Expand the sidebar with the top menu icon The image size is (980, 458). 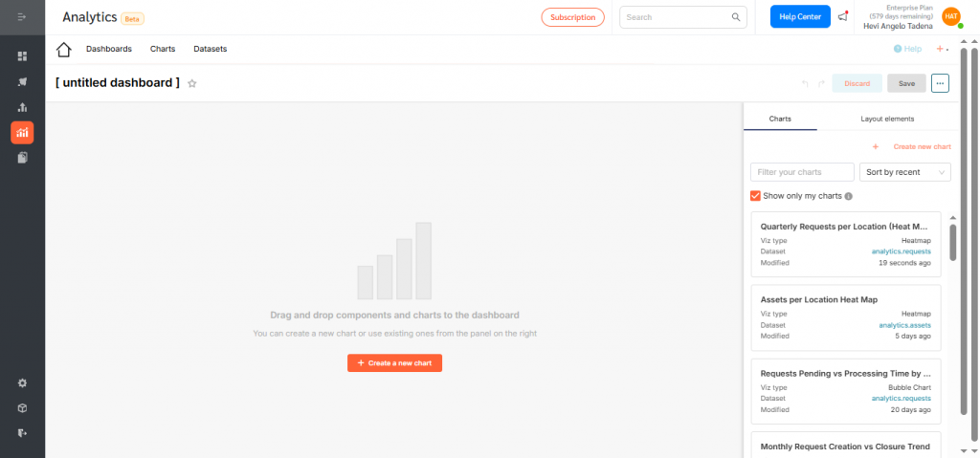pos(22,17)
